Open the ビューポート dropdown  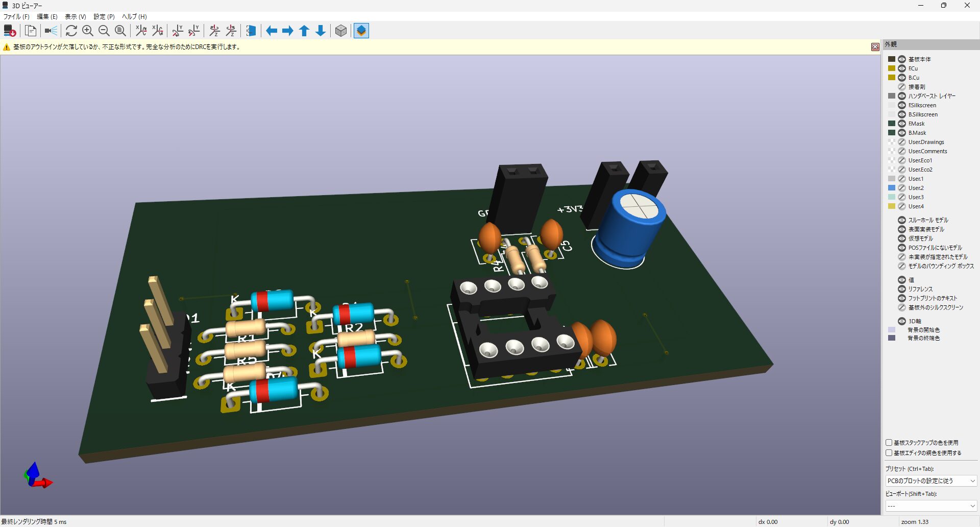tap(931, 506)
